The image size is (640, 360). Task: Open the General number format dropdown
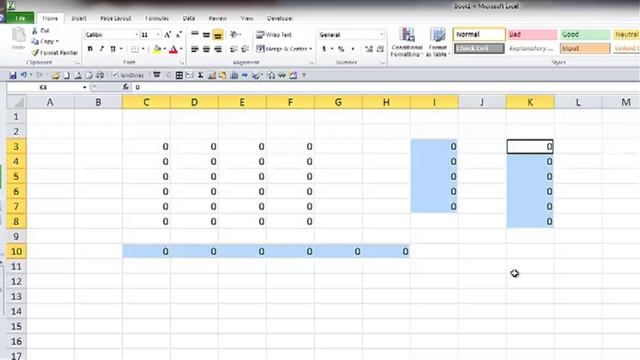pos(382,35)
